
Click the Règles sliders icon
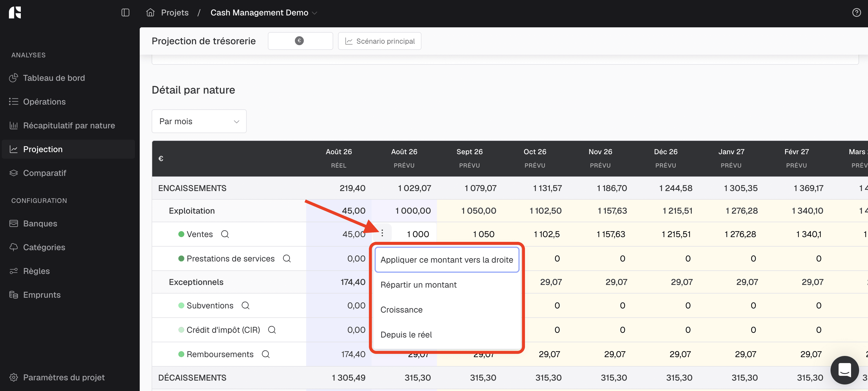(x=13, y=271)
